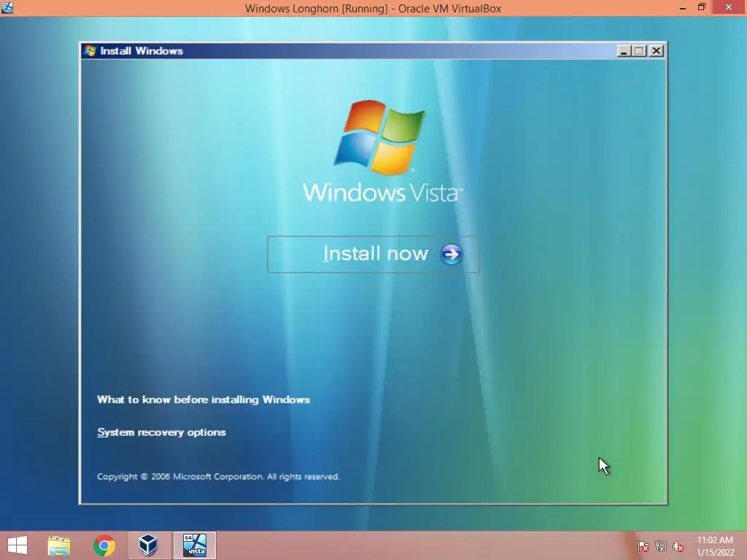Close the Oracle VM VirtualBox window
Viewport: 747px width, 560px height.
729,7
